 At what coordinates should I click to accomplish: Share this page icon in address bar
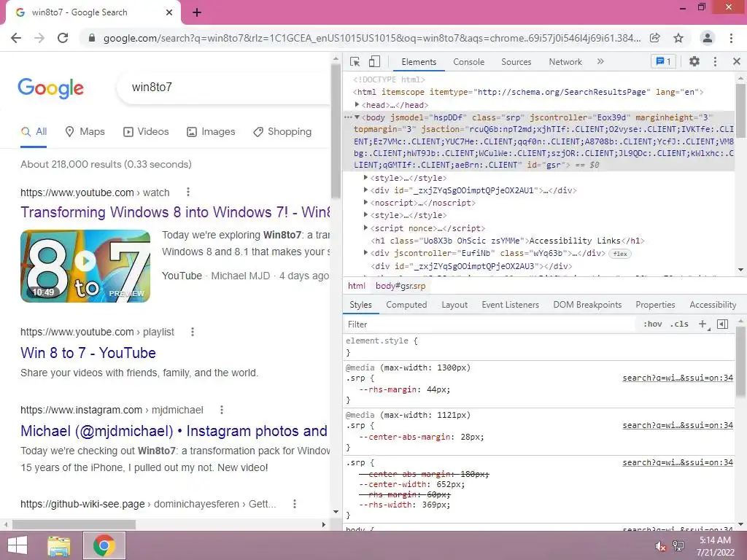tap(655, 38)
